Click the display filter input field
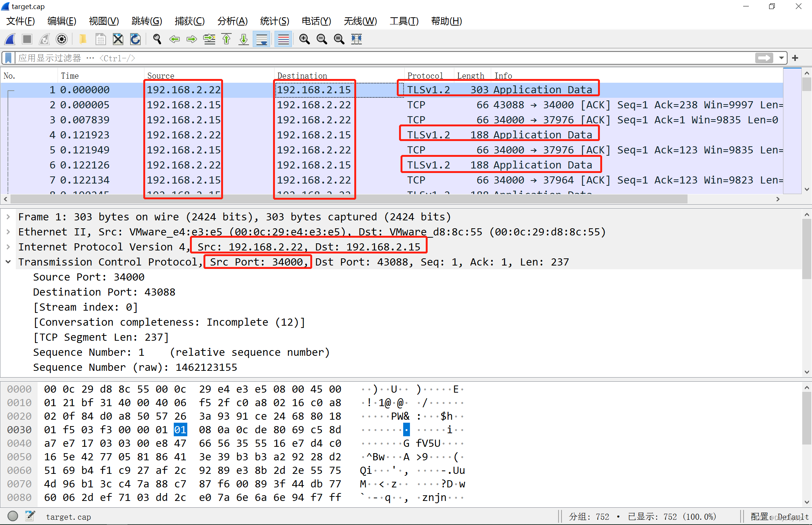812x525 pixels. coord(376,58)
